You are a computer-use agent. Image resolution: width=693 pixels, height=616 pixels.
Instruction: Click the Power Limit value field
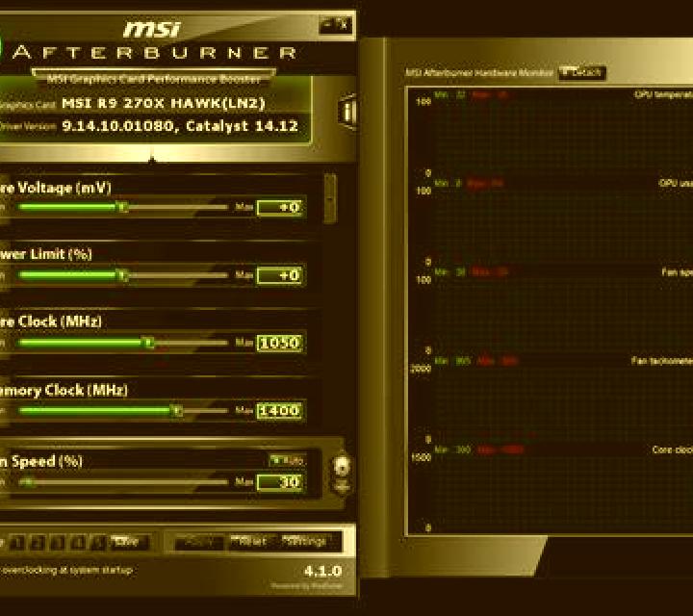click(280, 275)
